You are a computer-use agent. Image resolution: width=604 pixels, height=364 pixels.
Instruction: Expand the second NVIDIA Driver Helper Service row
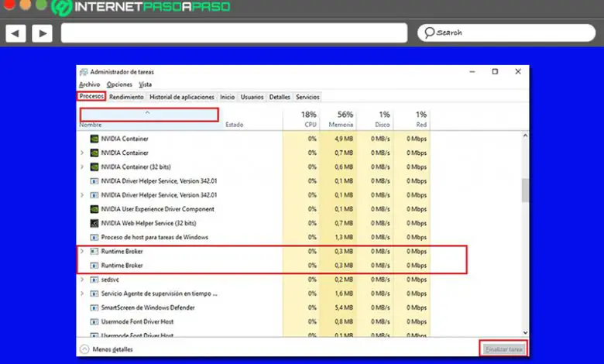82,195
